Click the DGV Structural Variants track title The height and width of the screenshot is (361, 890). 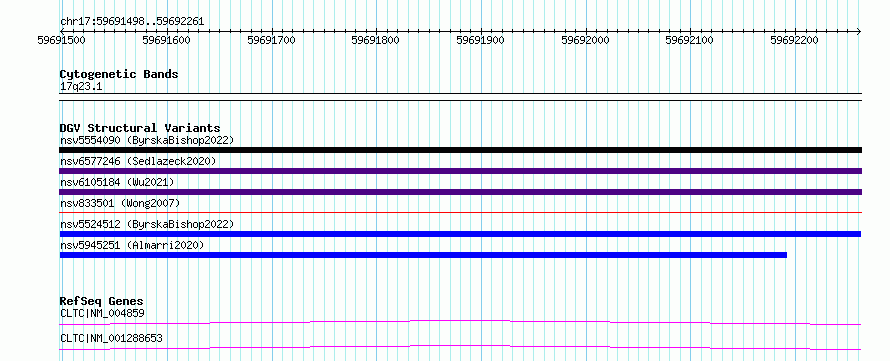coord(140,128)
